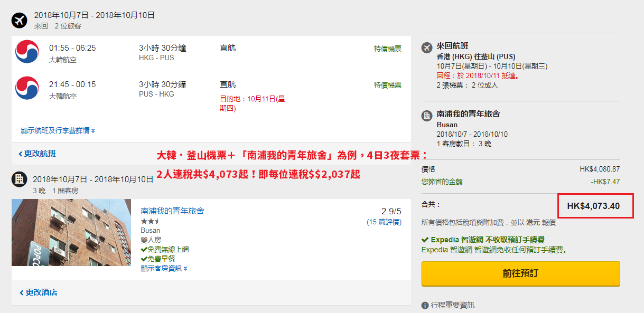Click the 來回 2 位旅客 text

pos(58,26)
